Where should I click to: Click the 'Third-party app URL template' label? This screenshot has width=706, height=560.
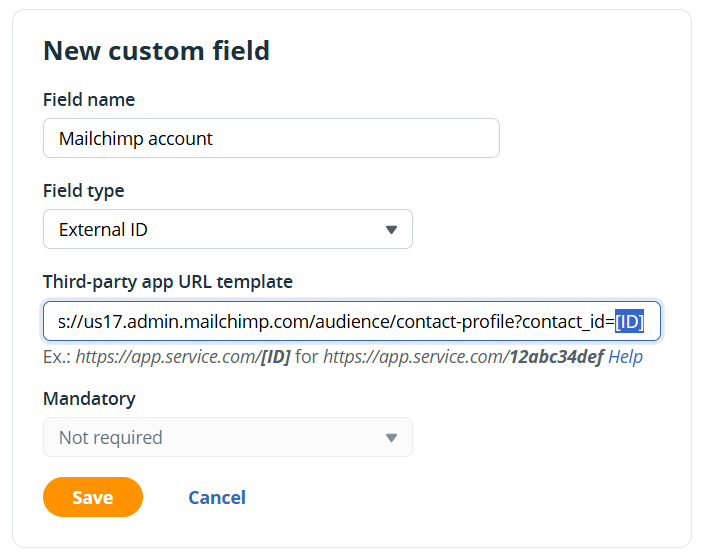[x=168, y=282]
